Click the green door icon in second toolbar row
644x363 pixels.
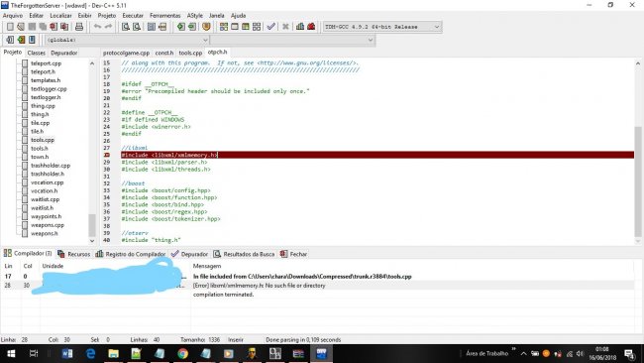point(21,40)
